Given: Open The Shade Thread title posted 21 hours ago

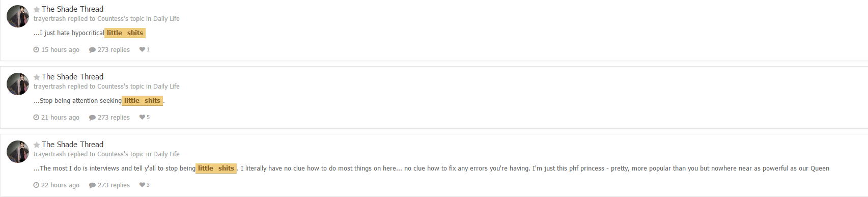Looking at the screenshot, I should tap(72, 77).
